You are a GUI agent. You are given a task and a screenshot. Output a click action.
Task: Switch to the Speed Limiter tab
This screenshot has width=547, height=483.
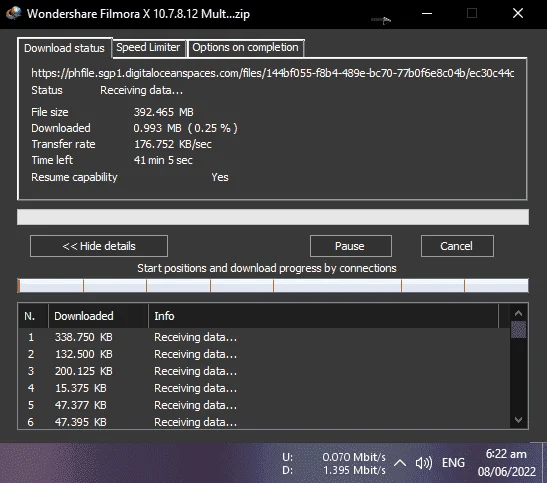click(x=148, y=47)
